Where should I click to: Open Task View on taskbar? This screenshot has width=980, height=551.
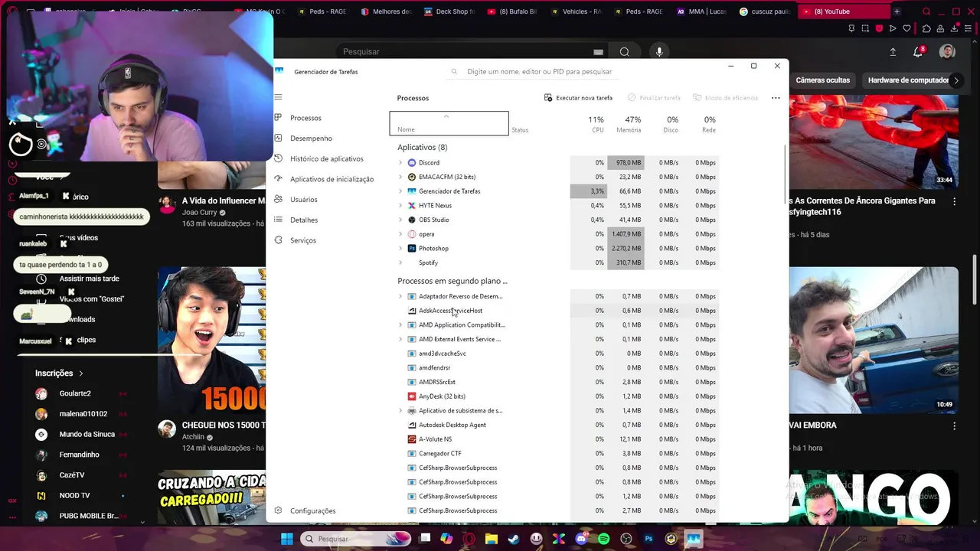click(425, 539)
